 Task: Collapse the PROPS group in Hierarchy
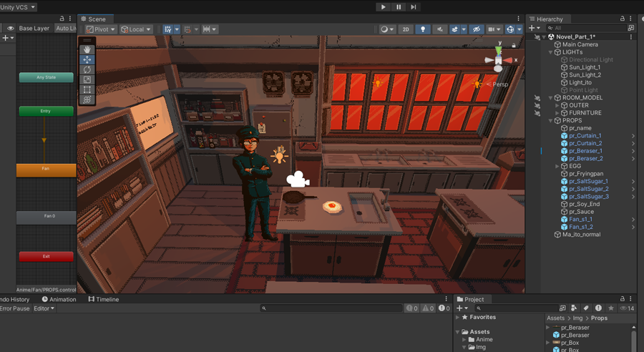click(551, 121)
